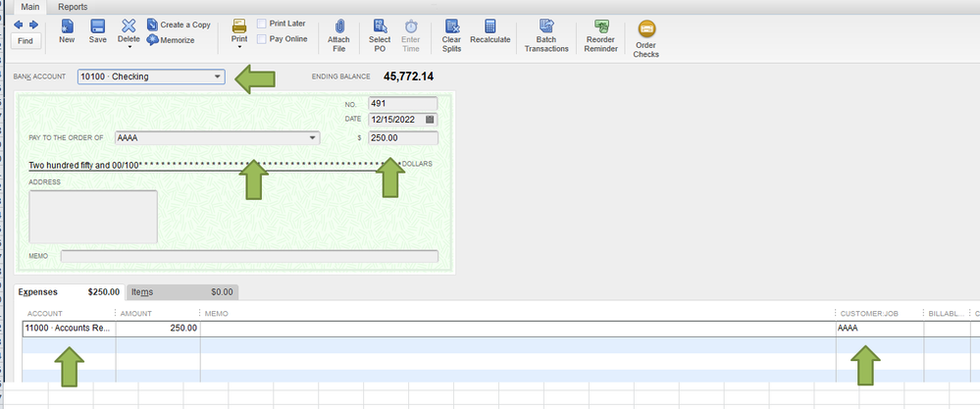This screenshot has width=980, height=409.
Task: Click the Memo field on check
Action: [249, 257]
